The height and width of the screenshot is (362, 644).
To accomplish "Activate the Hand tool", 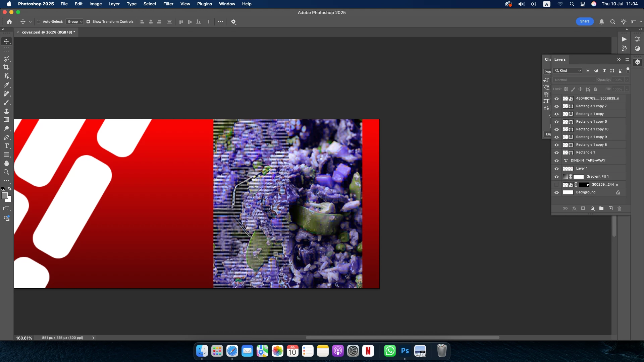I will [x=6, y=164].
